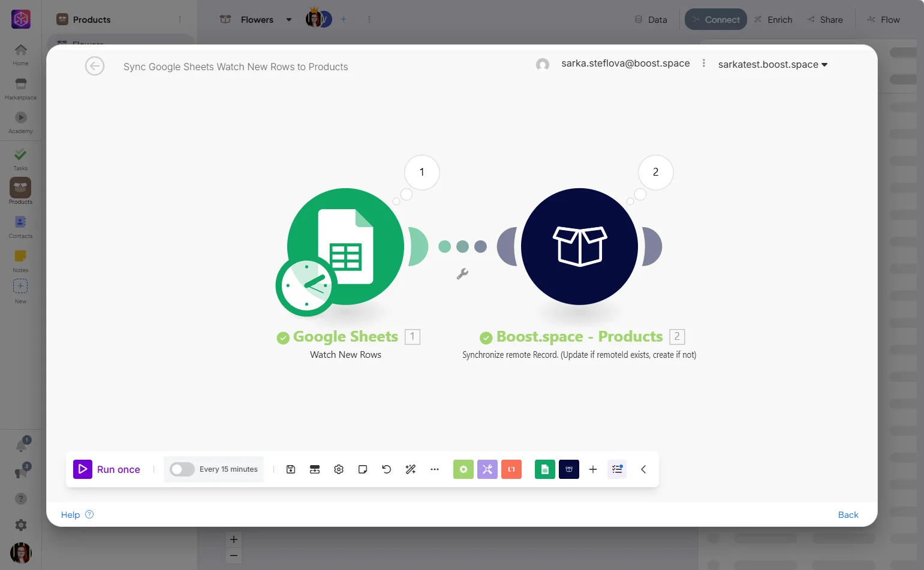The height and width of the screenshot is (570, 924).
Task: Expand the sarkatest.boost.space dropdown
Action: pyautogui.click(x=773, y=65)
